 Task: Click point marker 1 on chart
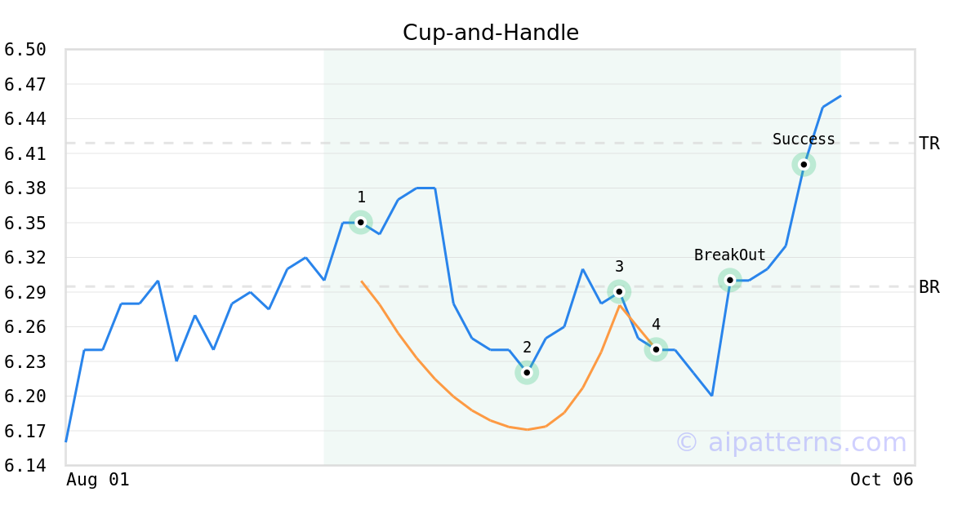(x=361, y=222)
